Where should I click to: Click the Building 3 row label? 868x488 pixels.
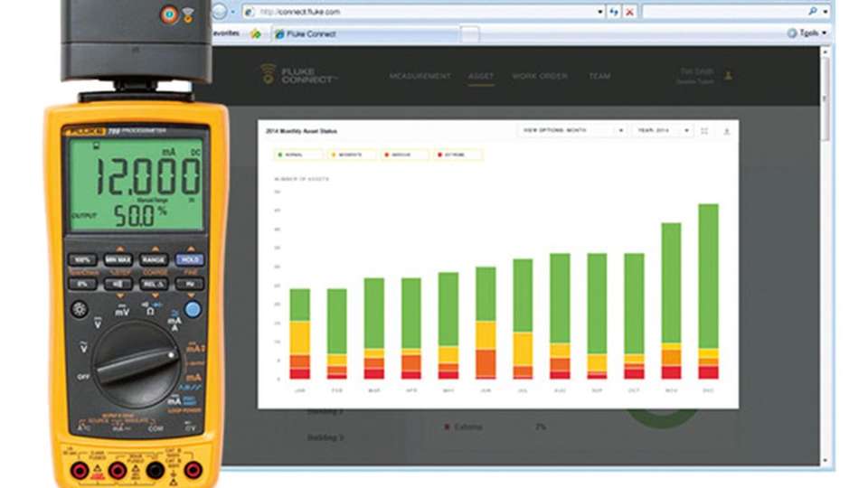coord(325,437)
